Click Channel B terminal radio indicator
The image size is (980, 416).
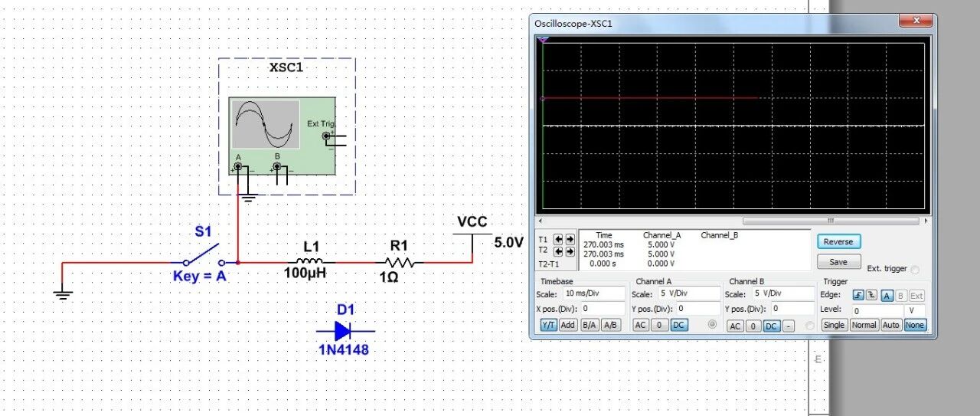click(x=809, y=326)
